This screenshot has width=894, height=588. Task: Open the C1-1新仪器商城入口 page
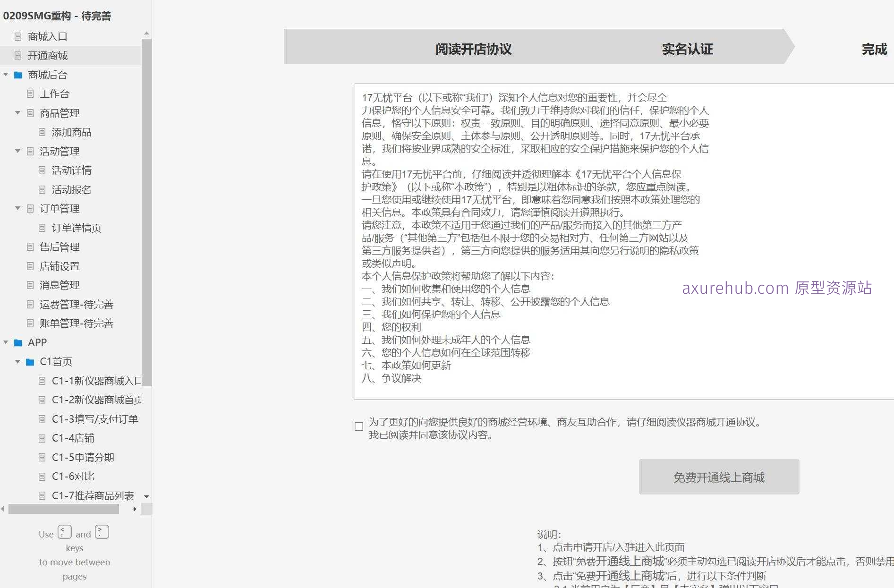[96, 381]
